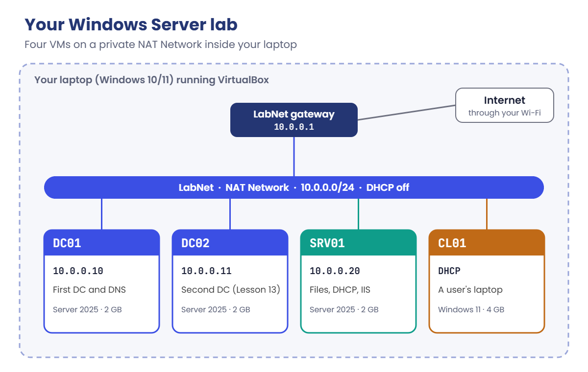588x372 pixels.
Task: Click the CL01 card header
Action: click(x=487, y=243)
